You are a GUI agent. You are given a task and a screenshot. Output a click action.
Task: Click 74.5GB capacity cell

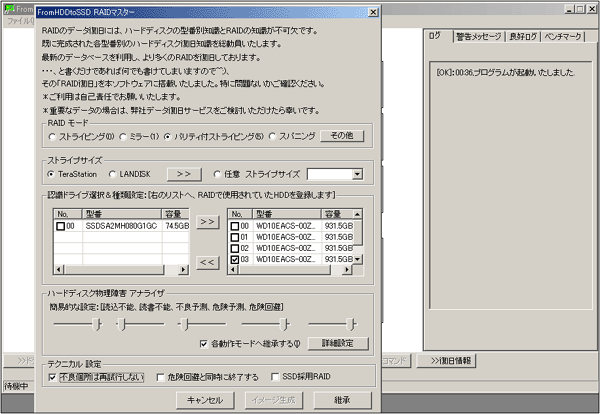(177, 226)
